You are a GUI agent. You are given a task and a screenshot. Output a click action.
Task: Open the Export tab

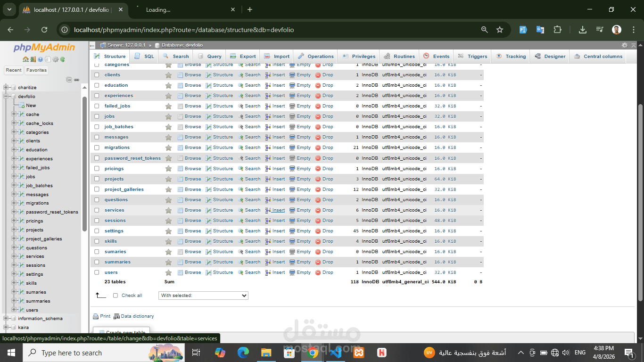coord(243,56)
